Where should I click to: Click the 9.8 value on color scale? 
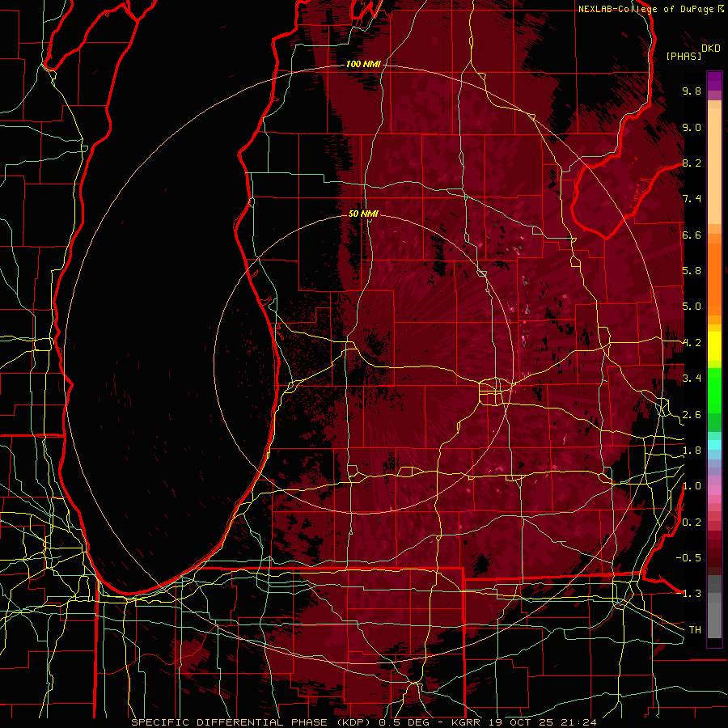click(692, 91)
